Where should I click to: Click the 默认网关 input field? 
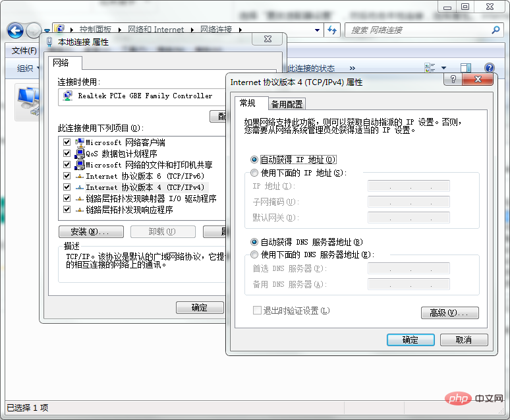pyautogui.click(x=409, y=218)
